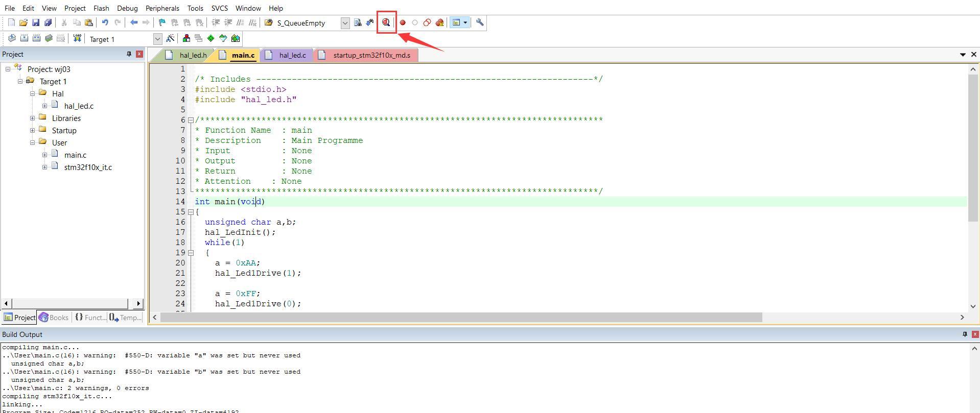Screen dimensions: 980x413
Task: Open the Configuration wrench icon
Action: [479, 22]
